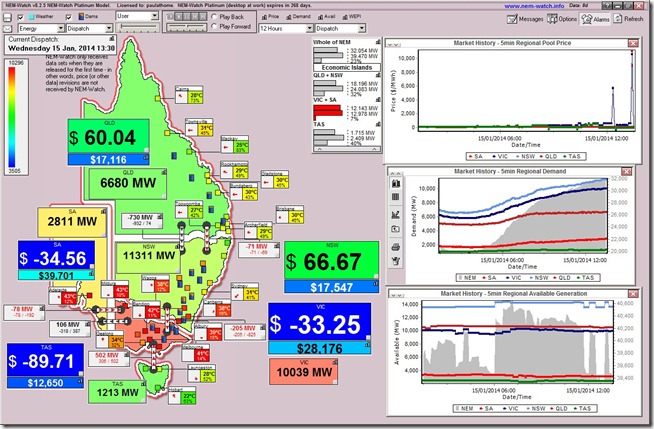Click the chart icon on the VIC price box

click(x=367, y=345)
